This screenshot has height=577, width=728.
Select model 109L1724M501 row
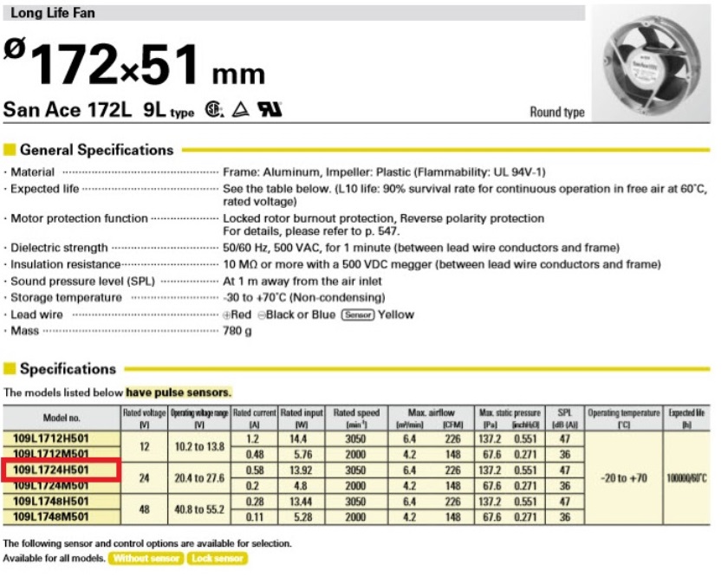click(51, 486)
